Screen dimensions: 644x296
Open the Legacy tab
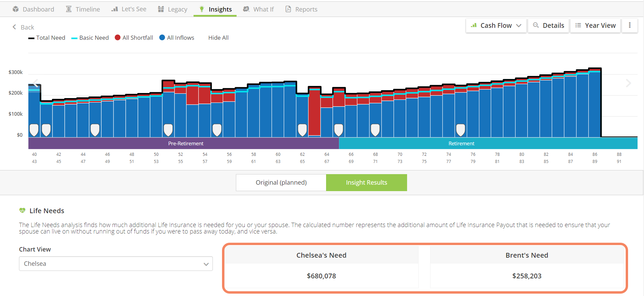pos(173,9)
